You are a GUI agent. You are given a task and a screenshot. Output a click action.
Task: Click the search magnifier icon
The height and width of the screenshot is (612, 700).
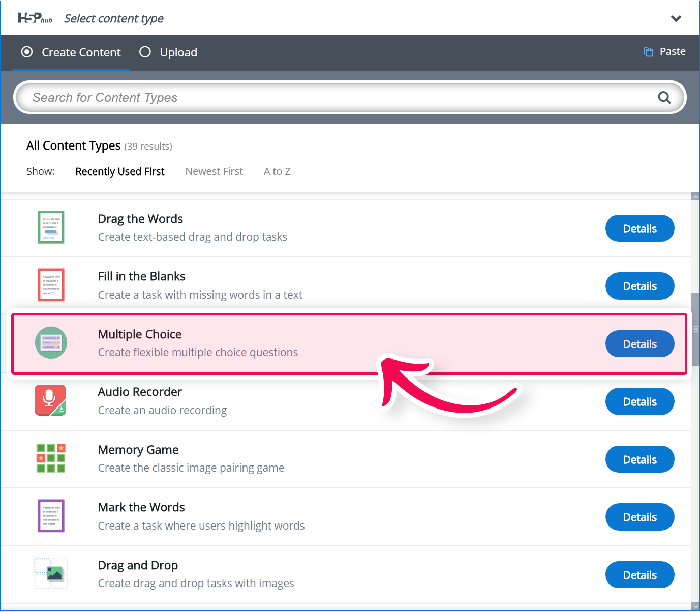(x=664, y=97)
